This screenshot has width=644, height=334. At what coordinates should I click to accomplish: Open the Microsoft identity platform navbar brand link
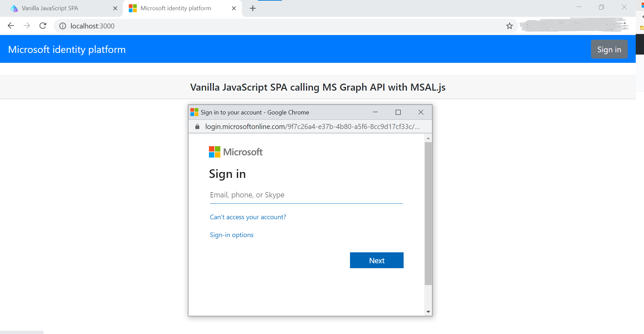pos(67,49)
